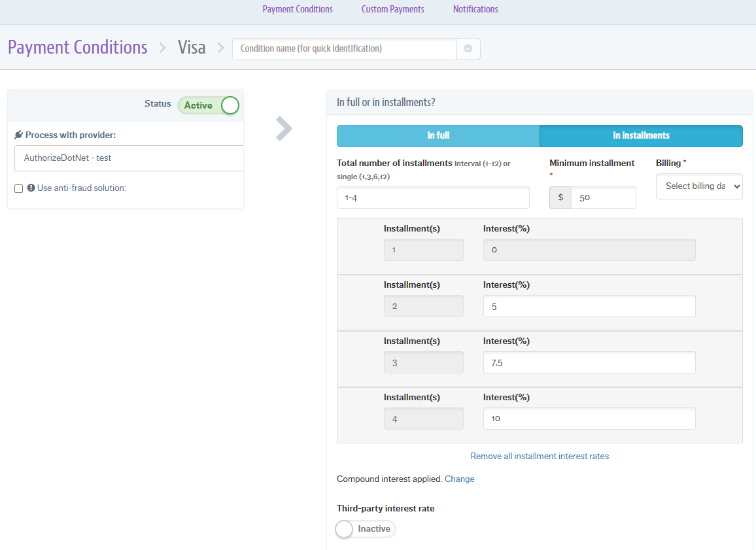Toggle the Third-party interest rate switch
756x550 pixels.
click(x=366, y=529)
